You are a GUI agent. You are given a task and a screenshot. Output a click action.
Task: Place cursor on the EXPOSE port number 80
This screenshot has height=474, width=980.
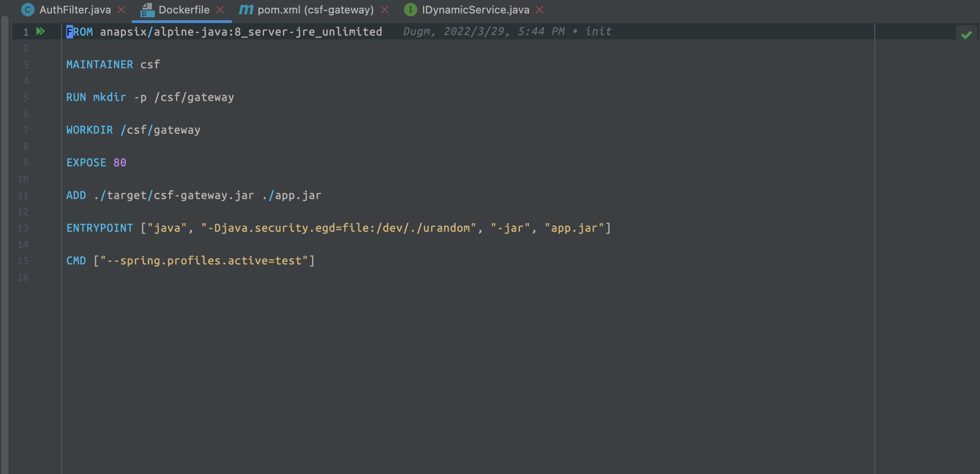coord(120,163)
